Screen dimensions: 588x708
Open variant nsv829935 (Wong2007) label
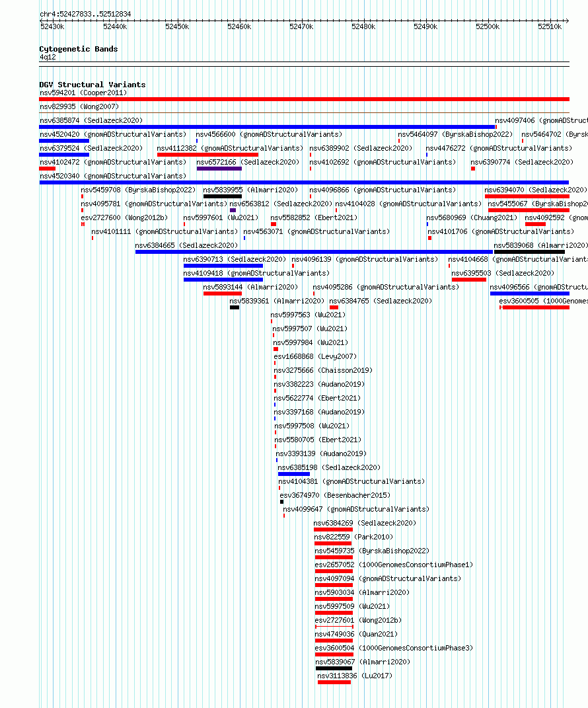[79, 106]
